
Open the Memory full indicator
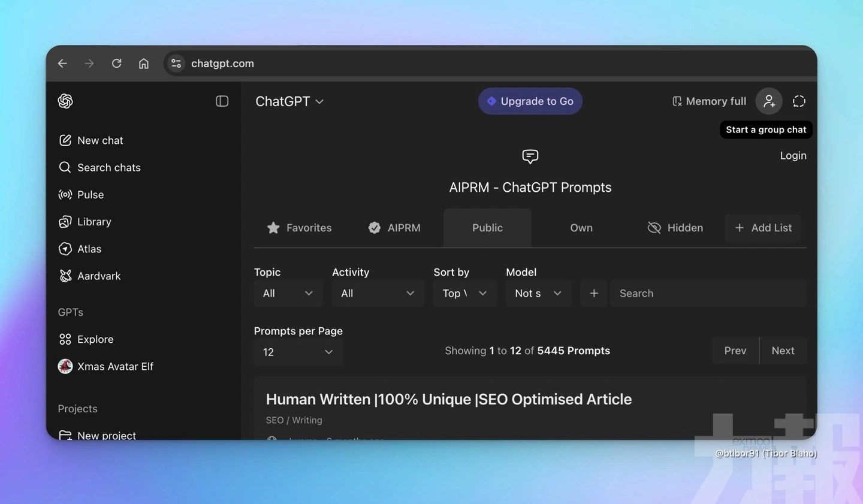[x=708, y=101]
